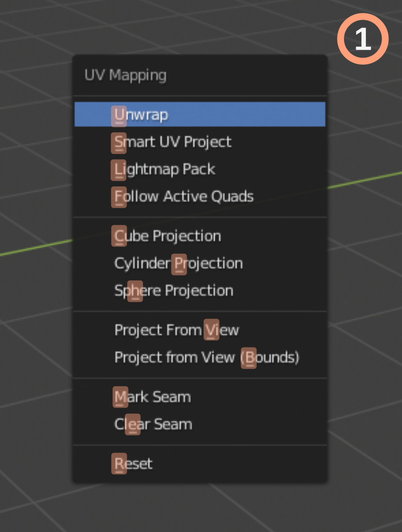Select Smart UV Project

[x=200, y=142]
